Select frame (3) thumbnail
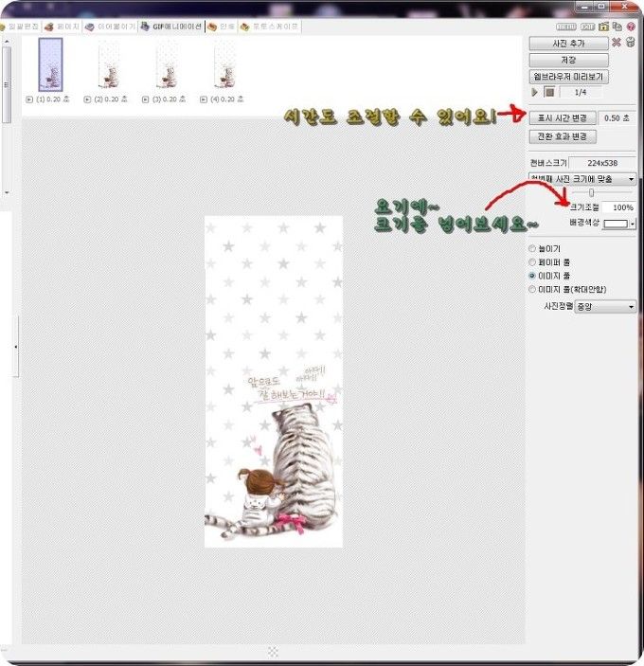 pyautogui.click(x=168, y=64)
